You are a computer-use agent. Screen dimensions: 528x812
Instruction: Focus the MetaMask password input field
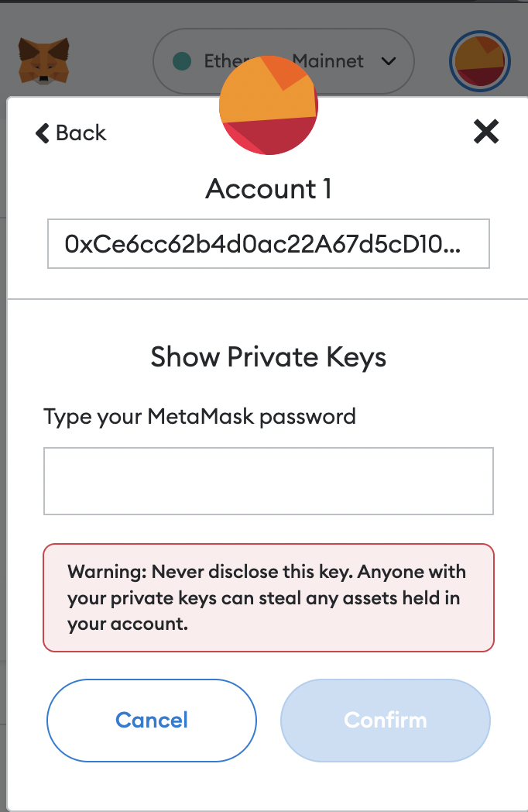[269, 481]
